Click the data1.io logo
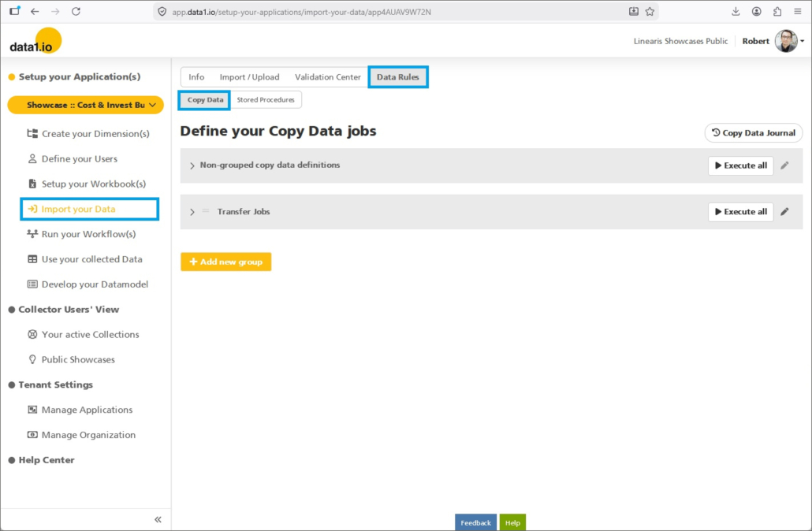Screen dimensions: 812x531 click(34, 43)
